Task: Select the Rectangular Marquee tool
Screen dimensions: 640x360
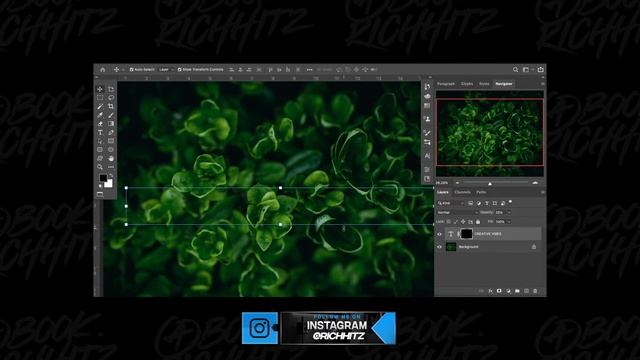Action: click(100, 98)
